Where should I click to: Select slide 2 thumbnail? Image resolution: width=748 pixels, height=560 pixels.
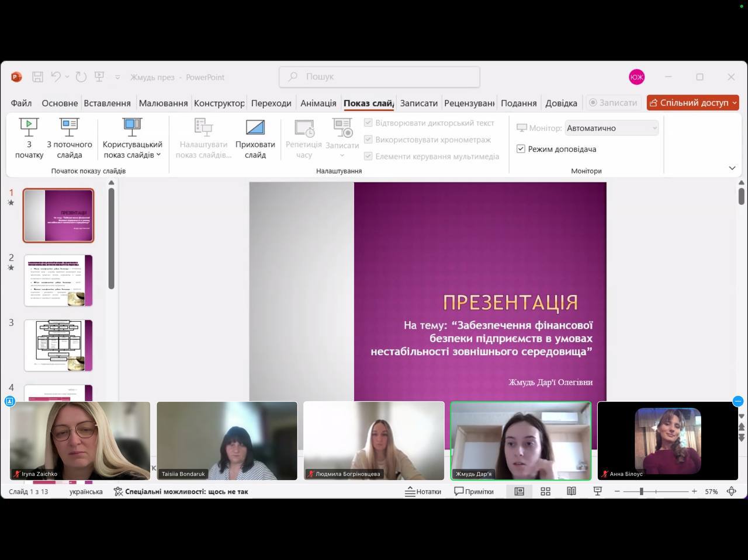(58, 280)
